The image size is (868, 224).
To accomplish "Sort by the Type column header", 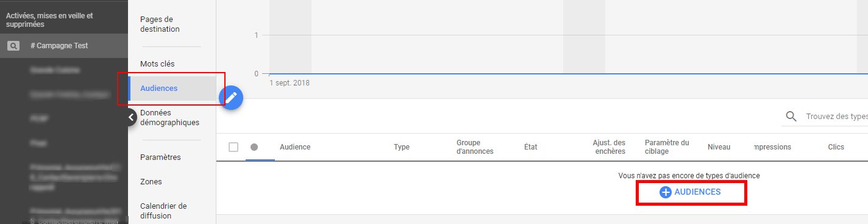I will [402, 147].
